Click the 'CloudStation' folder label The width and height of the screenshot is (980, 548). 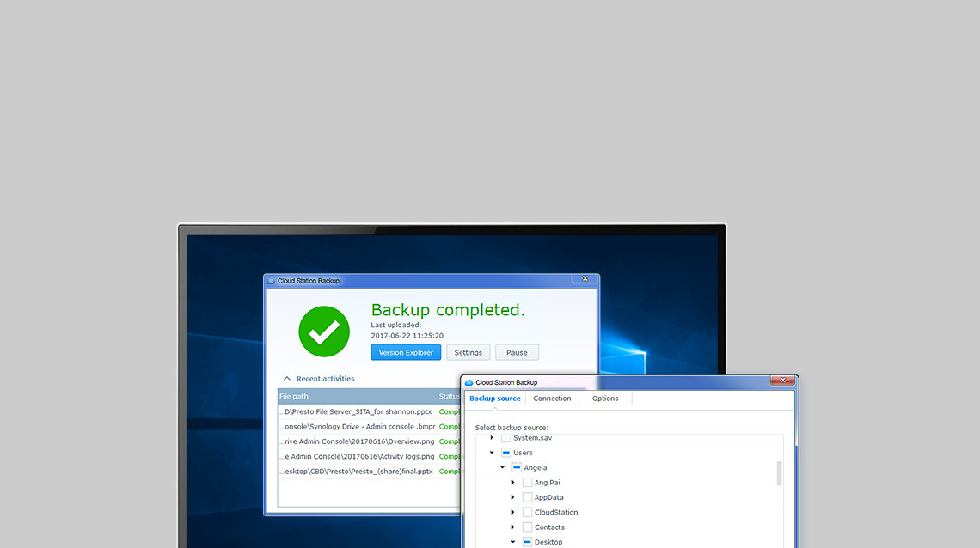click(x=556, y=513)
